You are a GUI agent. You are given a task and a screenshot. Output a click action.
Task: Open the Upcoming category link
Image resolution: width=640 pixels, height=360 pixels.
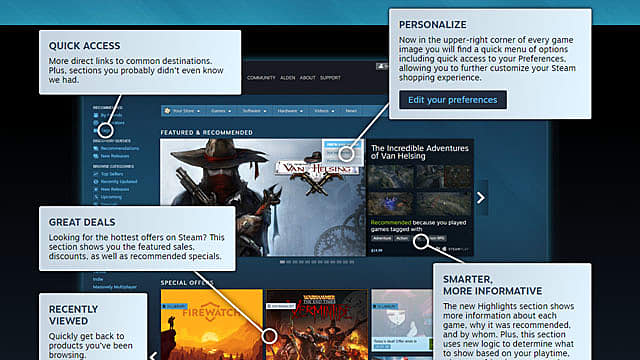pos(111,197)
